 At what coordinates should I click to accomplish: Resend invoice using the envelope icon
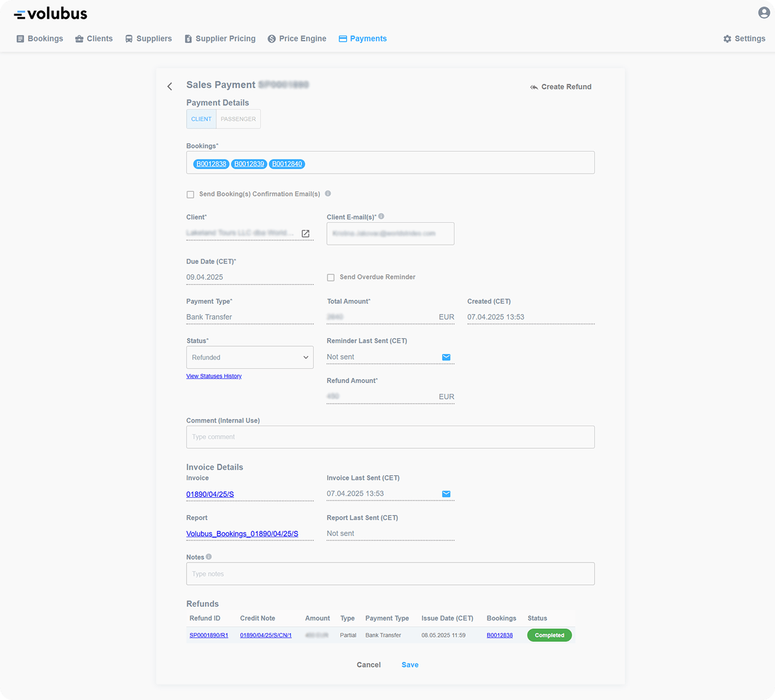click(446, 494)
